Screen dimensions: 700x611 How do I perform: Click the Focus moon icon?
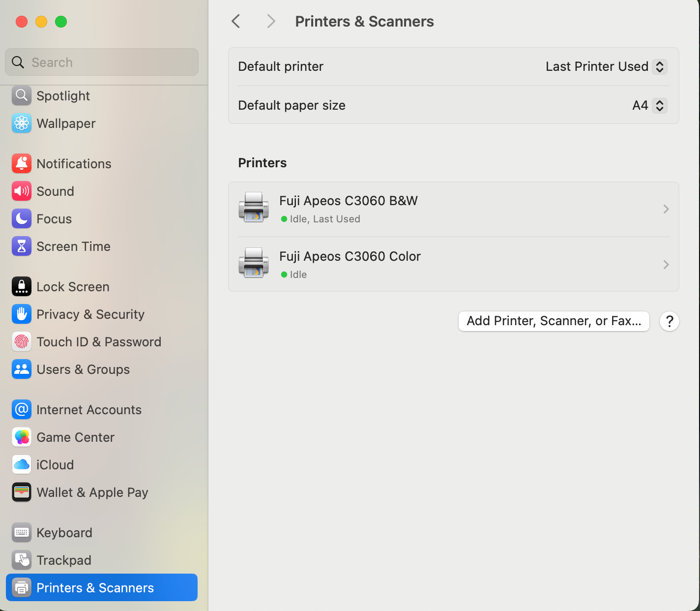22,219
